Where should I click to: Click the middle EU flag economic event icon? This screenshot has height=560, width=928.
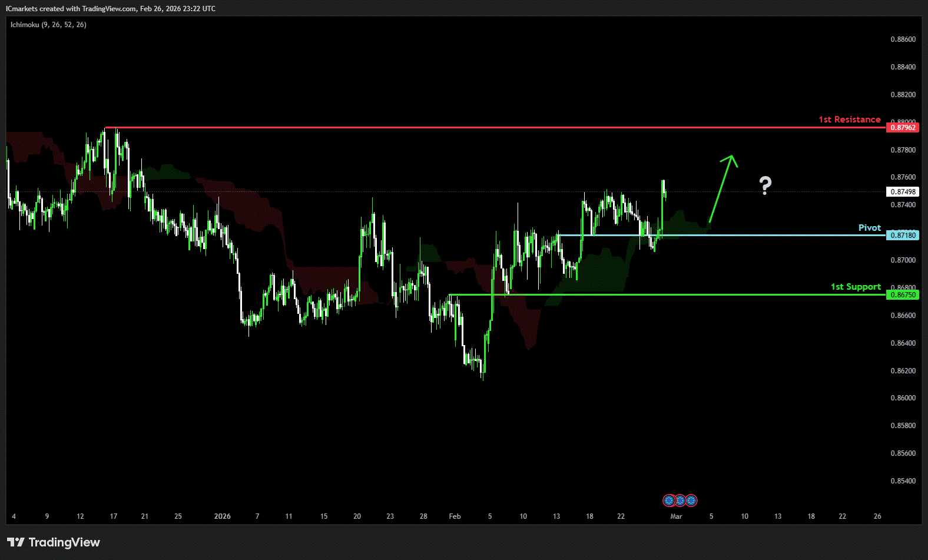680,501
